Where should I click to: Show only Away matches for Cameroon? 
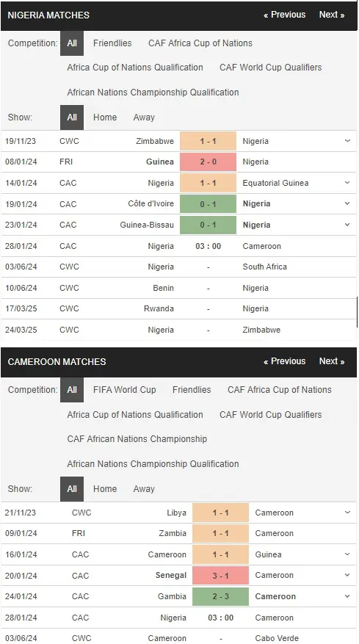[144, 489]
